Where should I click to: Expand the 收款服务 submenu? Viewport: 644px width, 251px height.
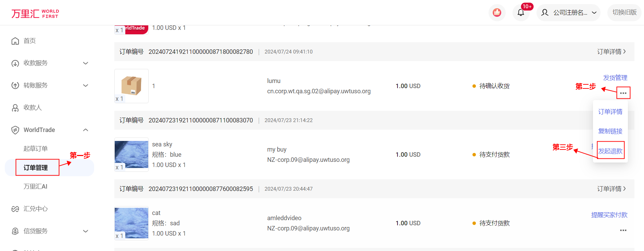pos(86,63)
